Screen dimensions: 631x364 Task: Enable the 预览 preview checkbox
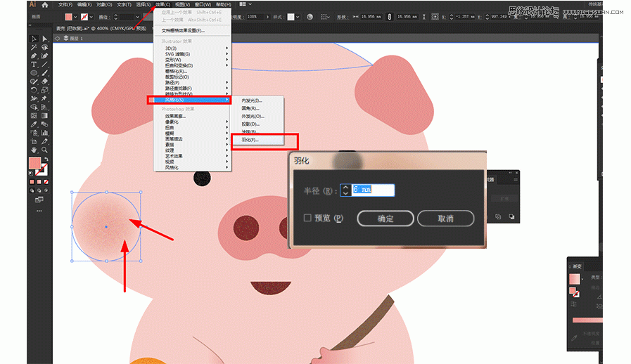tap(307, 219)
